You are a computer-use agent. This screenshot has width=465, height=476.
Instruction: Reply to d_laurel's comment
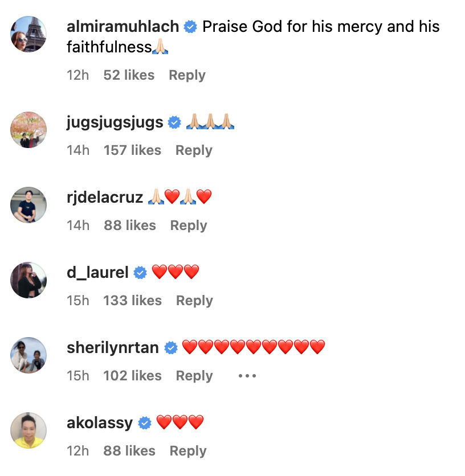[x=194, y=301]
